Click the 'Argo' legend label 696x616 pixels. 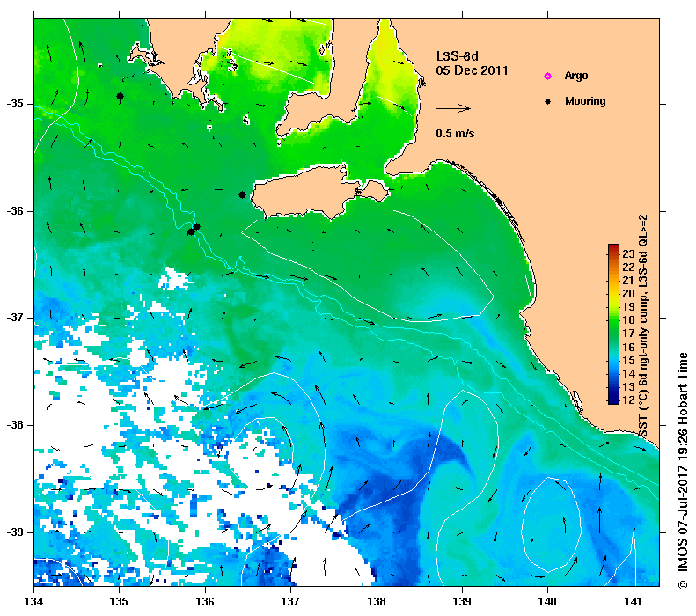pos(576,76)
